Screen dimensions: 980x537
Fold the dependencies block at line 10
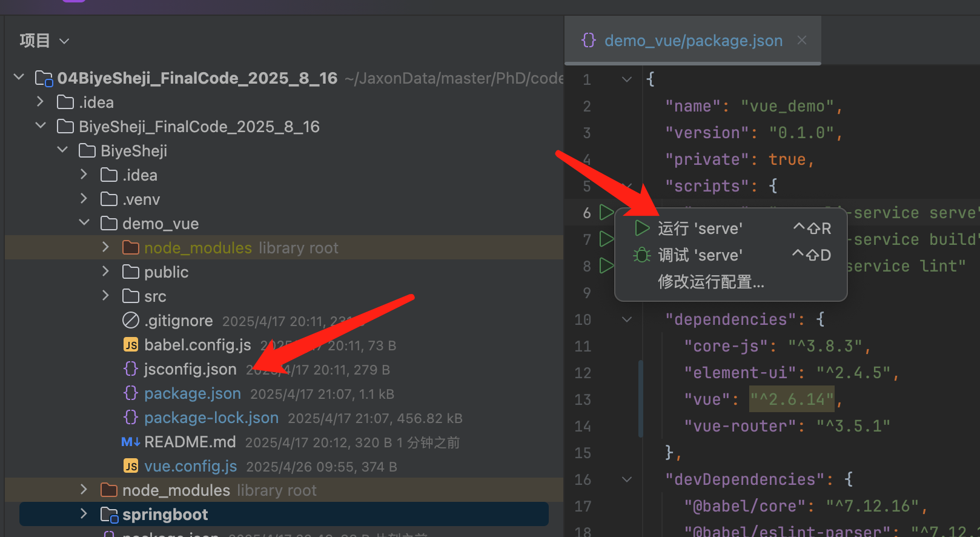627,319
